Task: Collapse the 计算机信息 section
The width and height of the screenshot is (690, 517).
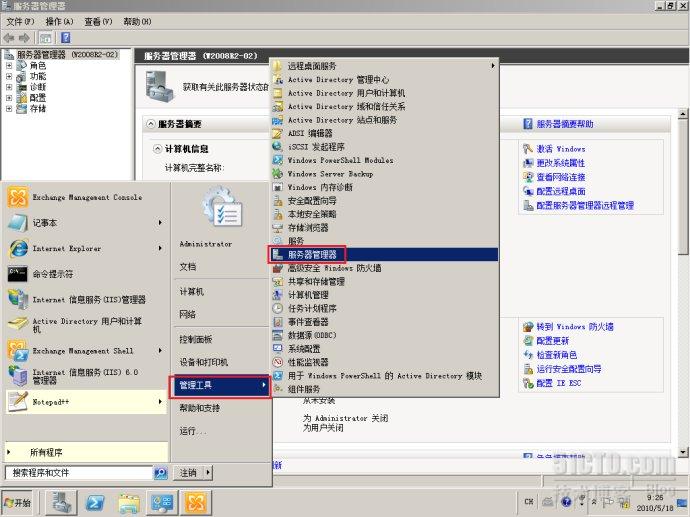Action: 158,149
